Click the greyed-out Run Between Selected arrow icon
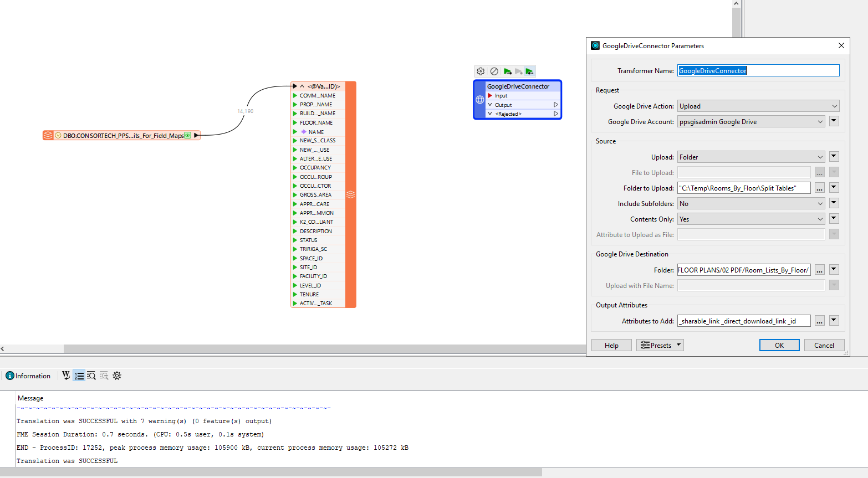This screenshot has height=478, width=868. (x=518, y=71)
